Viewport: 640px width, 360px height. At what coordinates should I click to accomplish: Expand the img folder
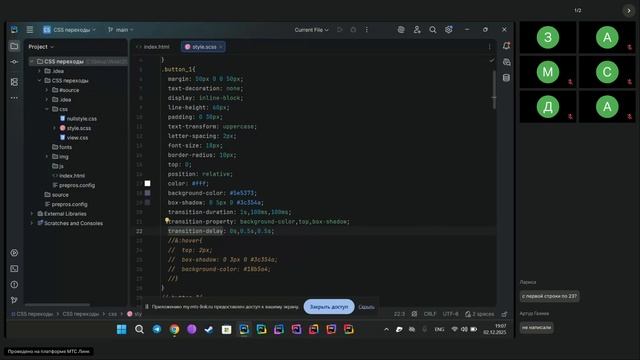47,156
